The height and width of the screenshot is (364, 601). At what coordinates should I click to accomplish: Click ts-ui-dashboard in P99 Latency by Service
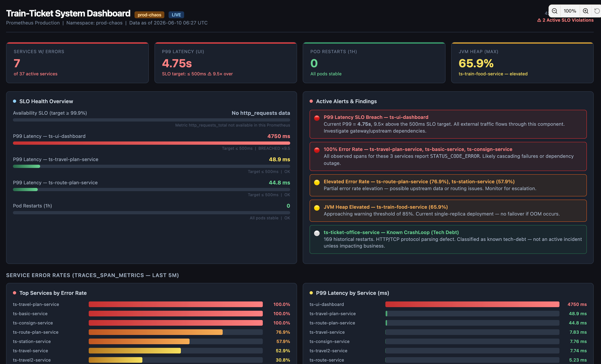point(327,304)
